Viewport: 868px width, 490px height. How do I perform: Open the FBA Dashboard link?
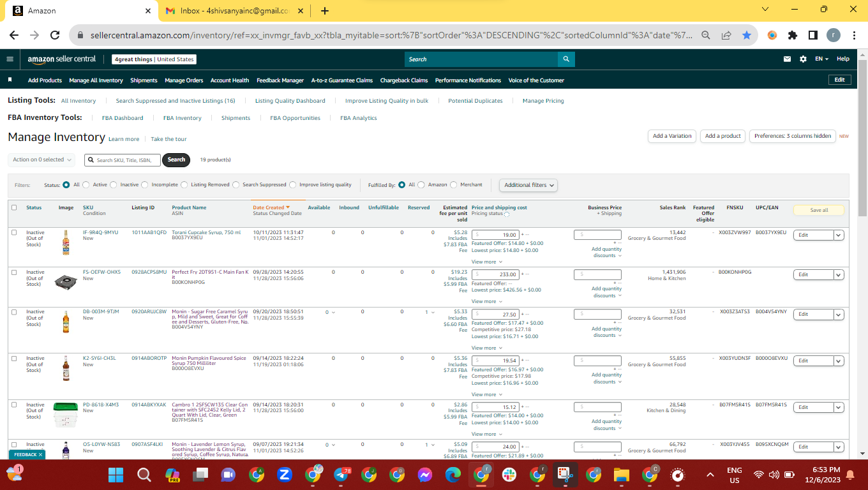(123, 118)
